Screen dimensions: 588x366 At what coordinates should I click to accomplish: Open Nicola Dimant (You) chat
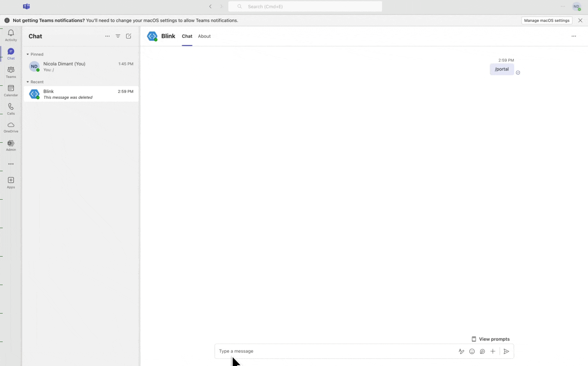pos(81,66)
